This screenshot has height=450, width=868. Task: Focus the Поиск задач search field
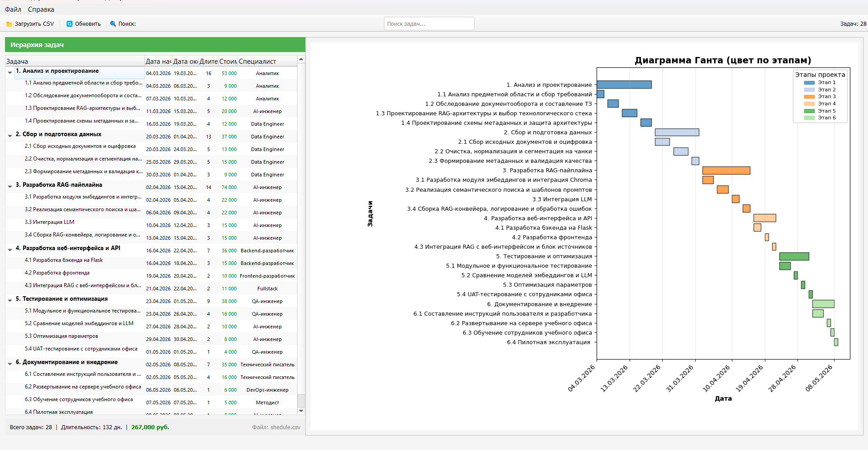429,24
